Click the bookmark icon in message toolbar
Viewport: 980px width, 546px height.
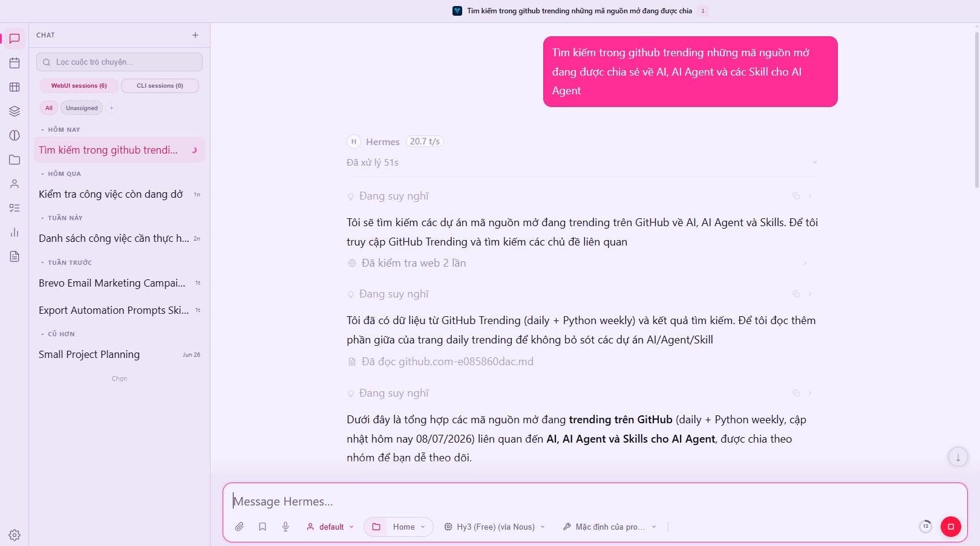263,527
